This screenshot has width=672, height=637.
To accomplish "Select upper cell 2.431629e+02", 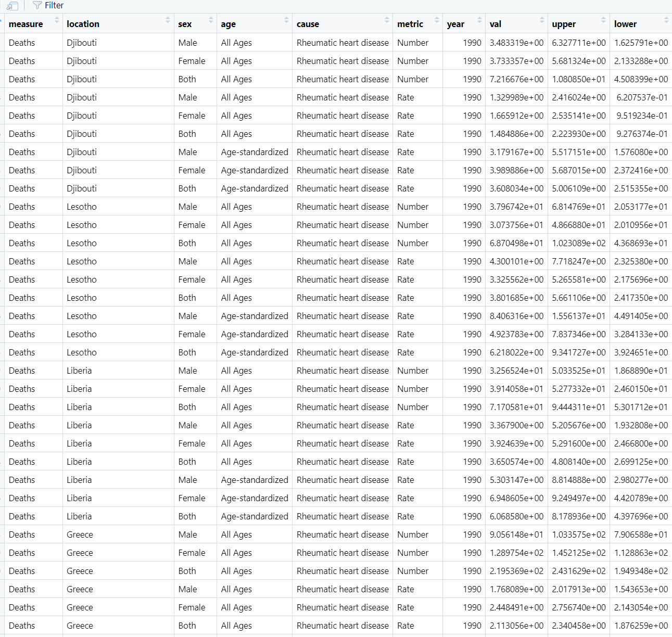I will [x=579, y=571].
